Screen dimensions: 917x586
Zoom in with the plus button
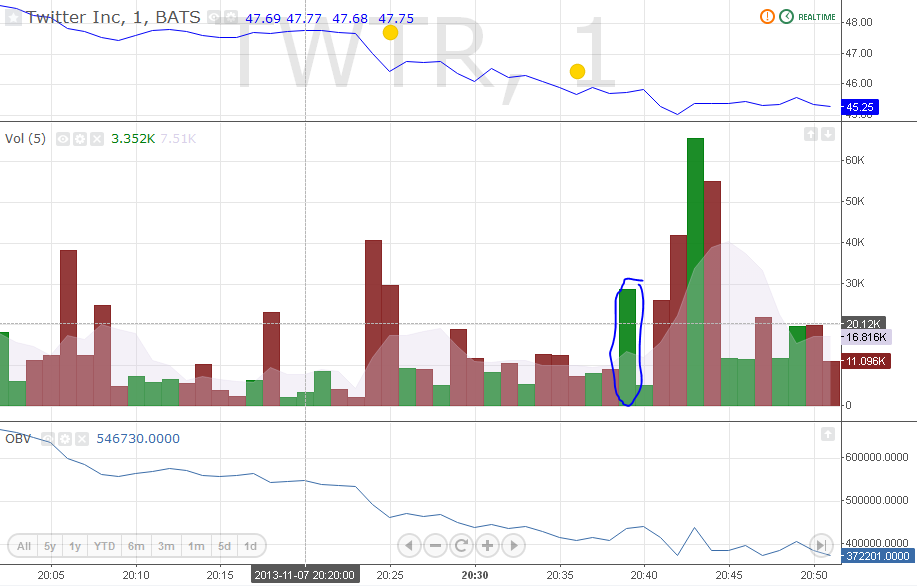coord(487,546)
